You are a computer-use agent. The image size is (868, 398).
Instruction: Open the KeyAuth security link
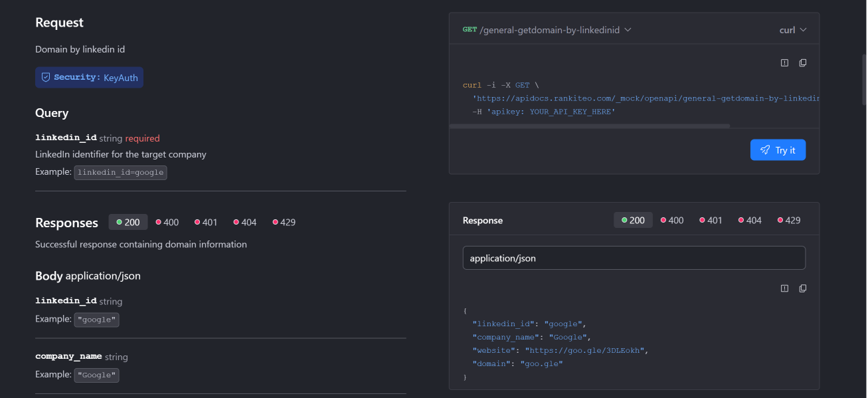pyautogui.click(x=120, y=78)
